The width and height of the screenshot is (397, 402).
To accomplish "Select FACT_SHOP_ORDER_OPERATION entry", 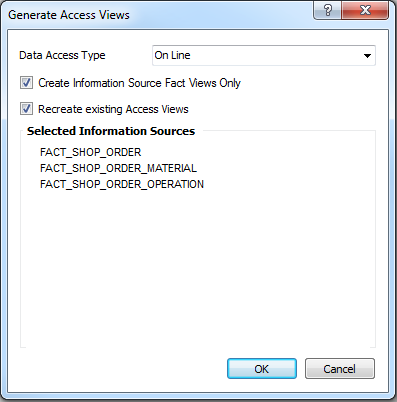I will [x=122, y=184].
